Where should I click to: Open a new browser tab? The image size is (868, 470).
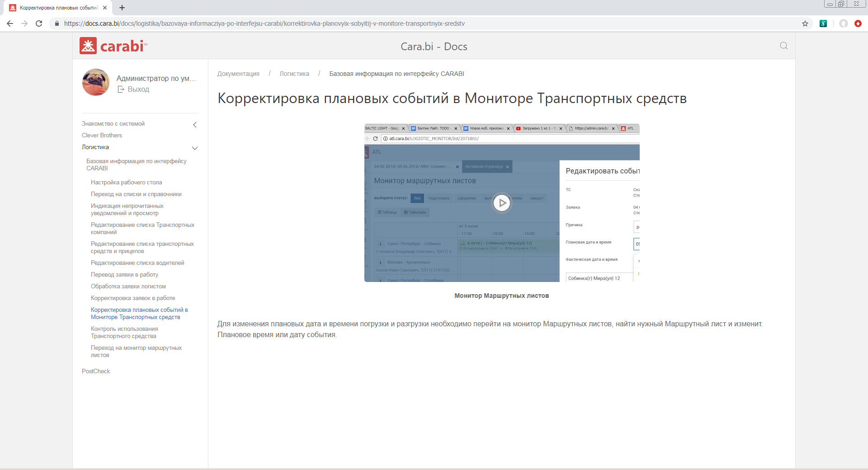click(x=122, y=8)
